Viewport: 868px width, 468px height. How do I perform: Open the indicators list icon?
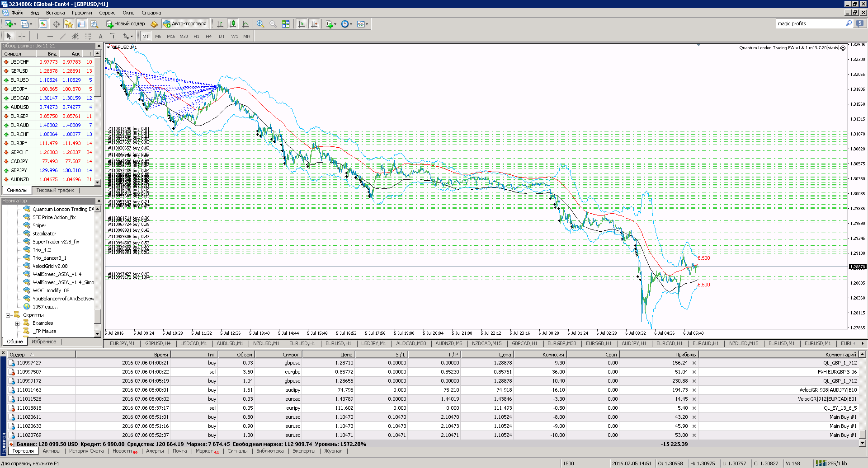click(330, 24)
